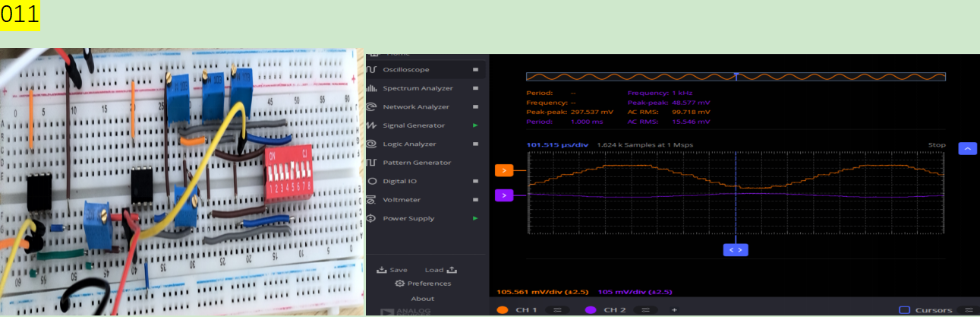The height and width of the screenshot is (317, 980).
Task: Stop the running Signal Generator indicator
Action: click(476, 125)
